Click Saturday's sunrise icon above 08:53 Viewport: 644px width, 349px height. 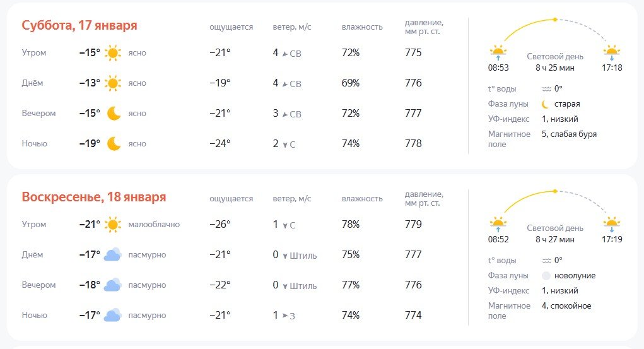[x=498, y=52]
